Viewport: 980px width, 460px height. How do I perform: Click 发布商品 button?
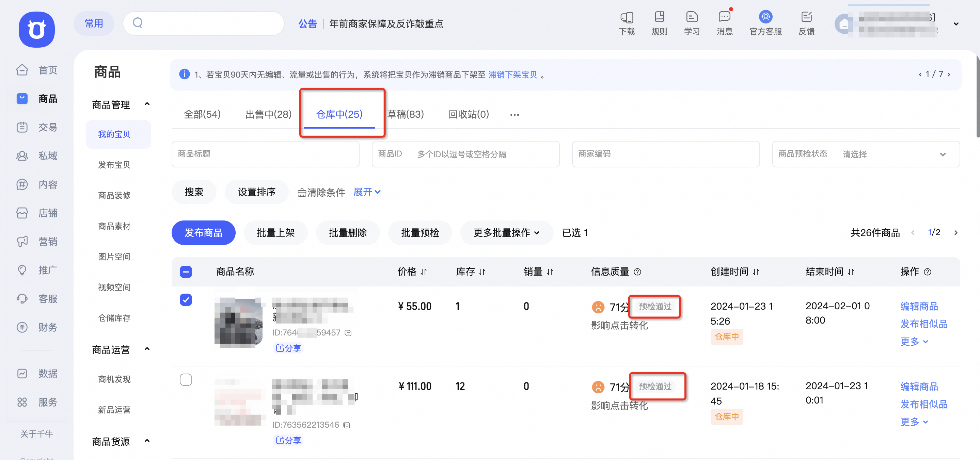click(x=204, y=233)
